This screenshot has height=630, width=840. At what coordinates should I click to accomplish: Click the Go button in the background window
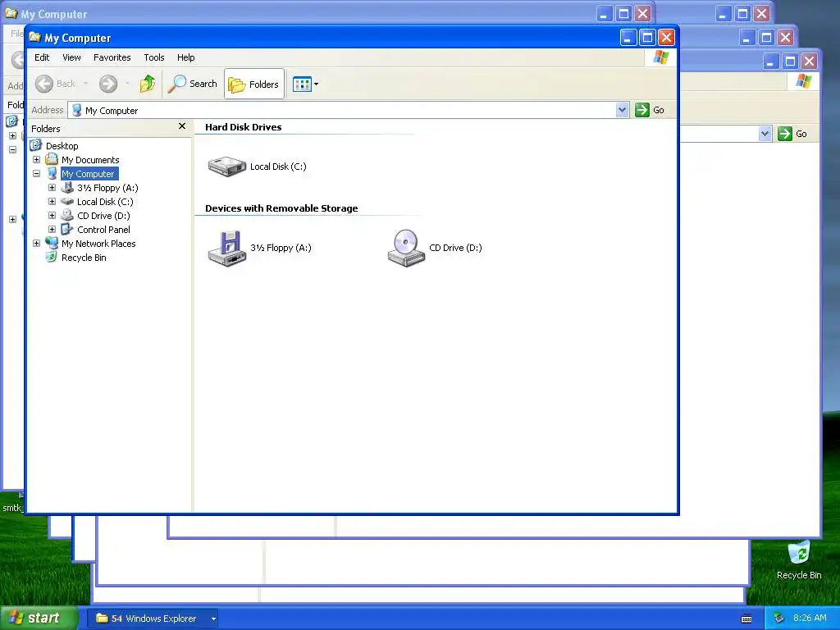pos(792,134)
